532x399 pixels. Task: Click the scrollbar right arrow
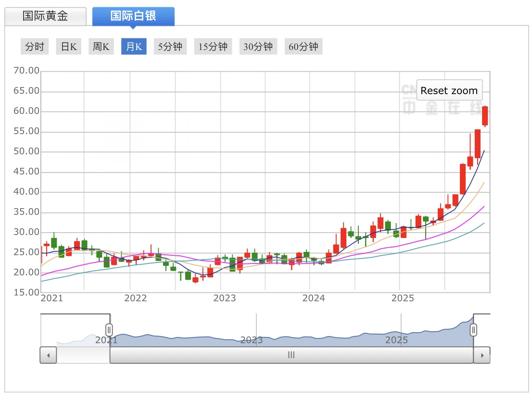(x=482, y=355)
